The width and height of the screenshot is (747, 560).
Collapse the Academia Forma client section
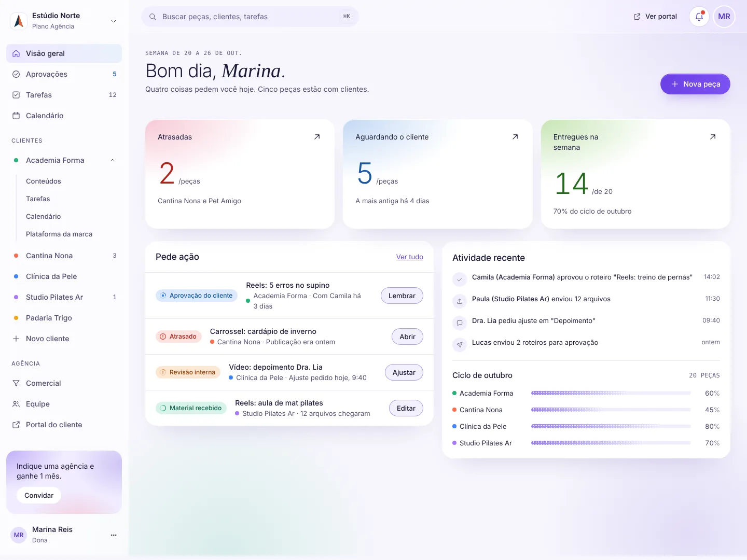[x=113, y=160]
